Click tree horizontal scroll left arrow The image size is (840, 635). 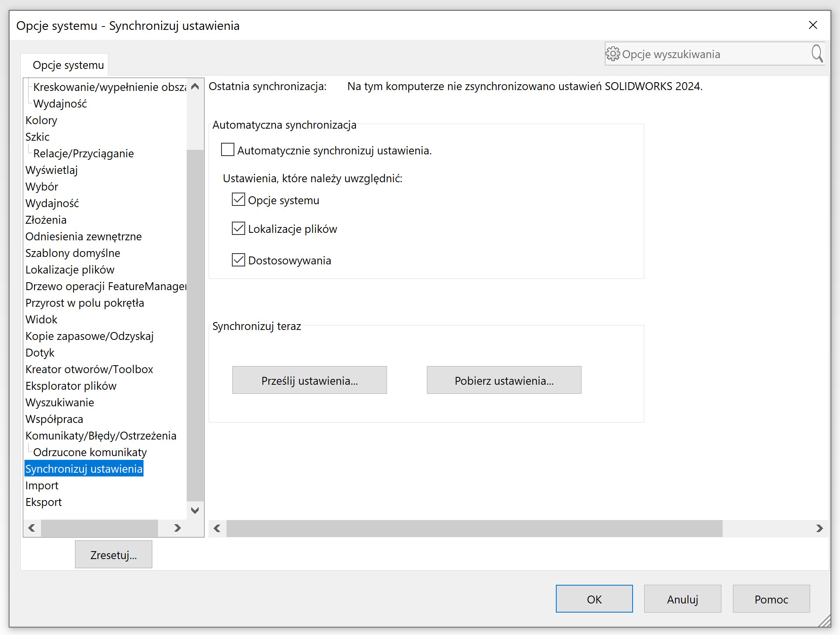(x=32, y=528)
